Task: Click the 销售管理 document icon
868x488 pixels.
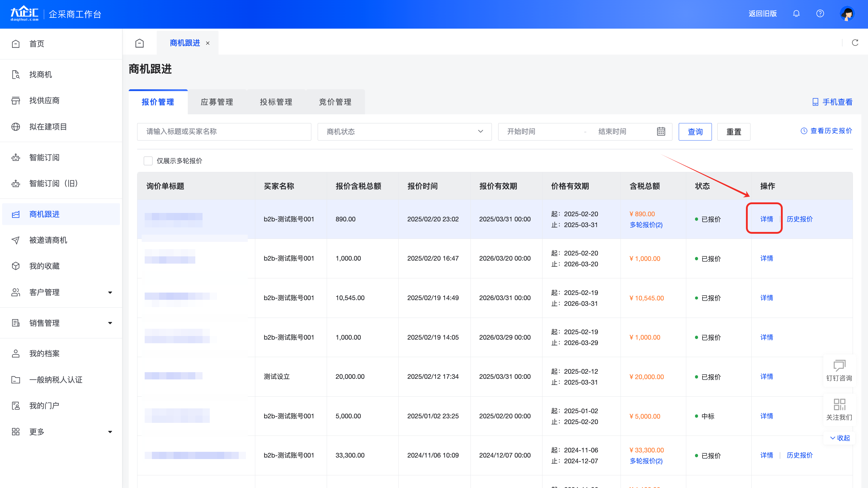Action: tap(15, 323)
